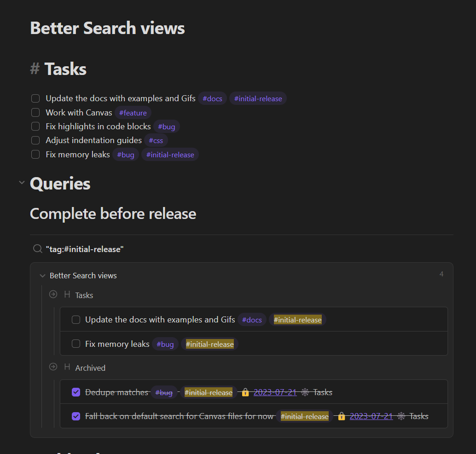Click the Tasks backlink after Dedupe matches
This screenshot has width=476, height=454.
(322, 392)
